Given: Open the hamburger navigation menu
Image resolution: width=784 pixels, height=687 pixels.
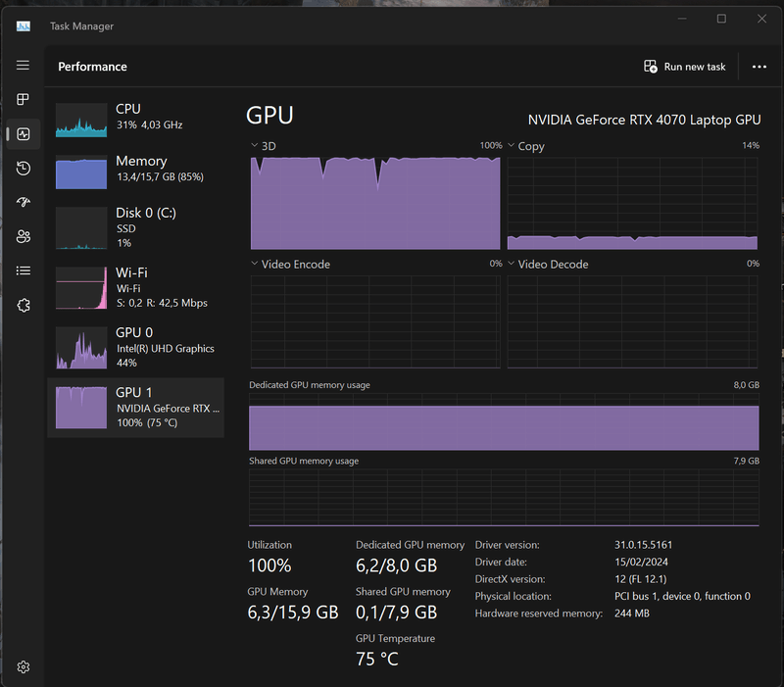Looking at the screenshot, I should (23, 66).
